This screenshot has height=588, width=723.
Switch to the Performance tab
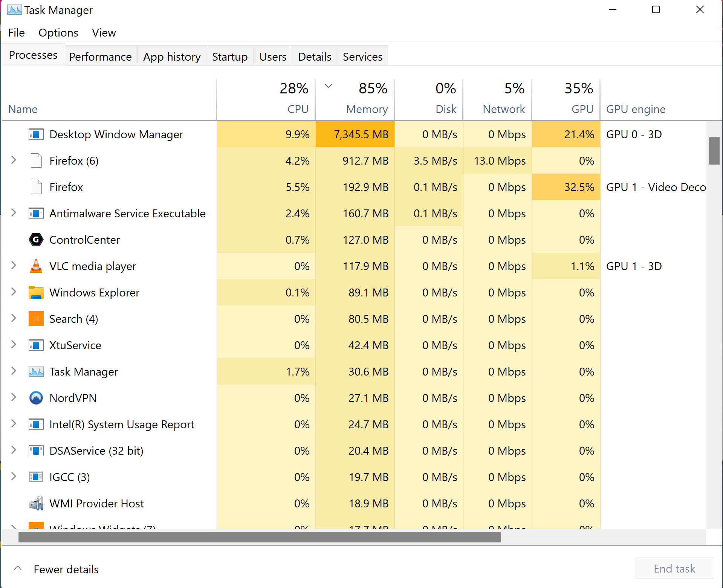100,57
